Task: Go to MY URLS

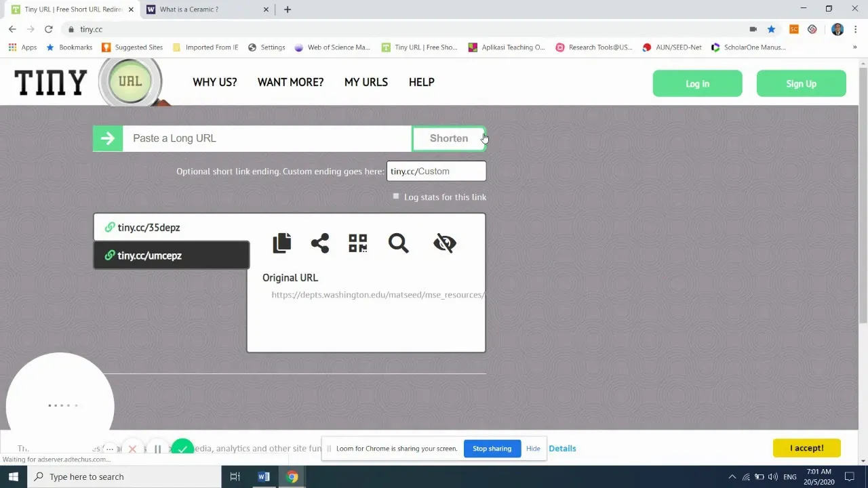Action: tap(366, 82)
